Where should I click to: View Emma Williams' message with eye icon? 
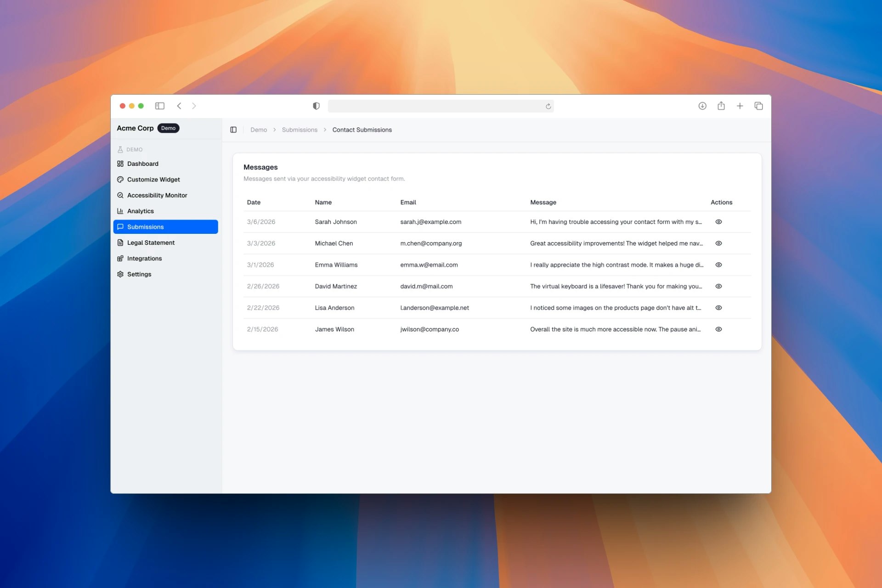coord(718,265)
